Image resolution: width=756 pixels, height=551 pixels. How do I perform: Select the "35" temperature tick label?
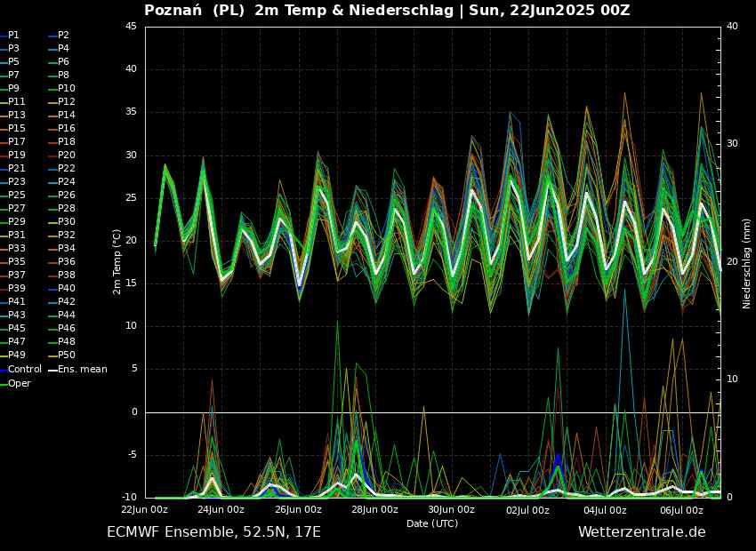pyautogui.click(x=132, y=112)
